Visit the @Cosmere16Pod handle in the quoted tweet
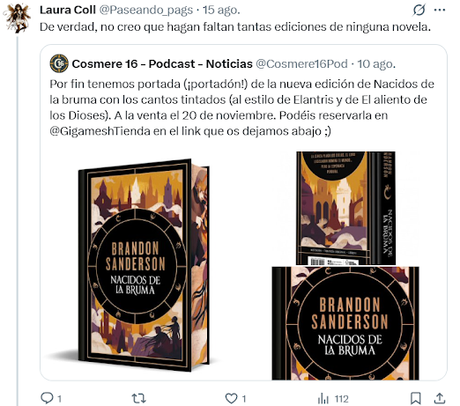This screenshot has width=460, height=406. coord(301,64)
